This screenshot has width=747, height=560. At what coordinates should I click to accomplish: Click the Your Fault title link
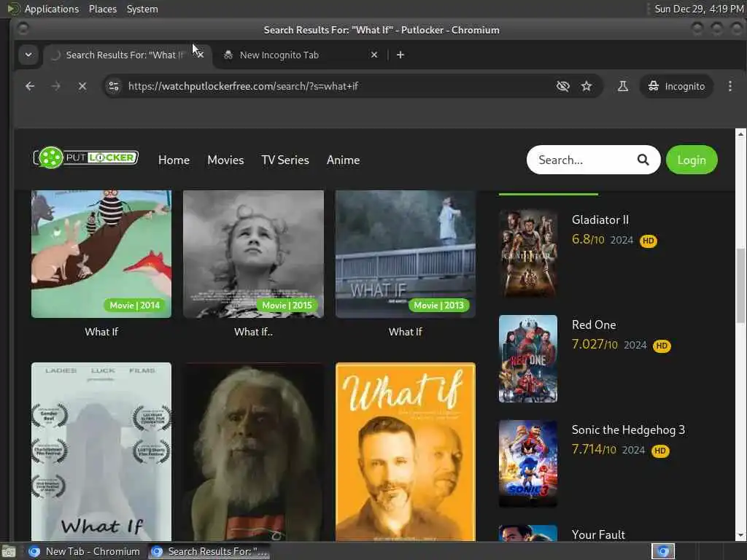pyautogui.click(x=598, y=534)
